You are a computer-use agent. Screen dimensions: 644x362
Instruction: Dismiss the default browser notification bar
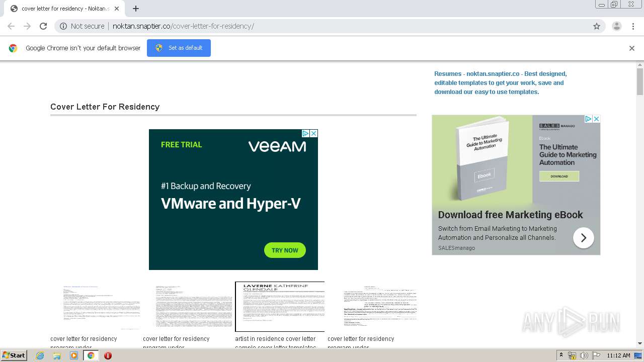[632, 48]
